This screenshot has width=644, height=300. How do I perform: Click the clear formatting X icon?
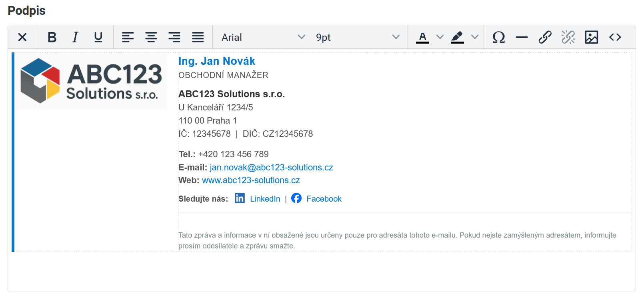[22, 37]
